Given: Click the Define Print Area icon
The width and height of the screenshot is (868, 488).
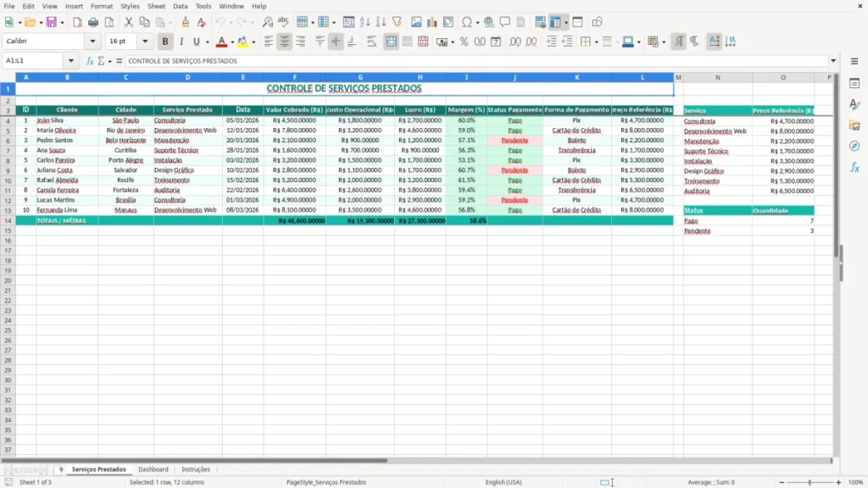Looking at the screenshot, I should point(540,22).
